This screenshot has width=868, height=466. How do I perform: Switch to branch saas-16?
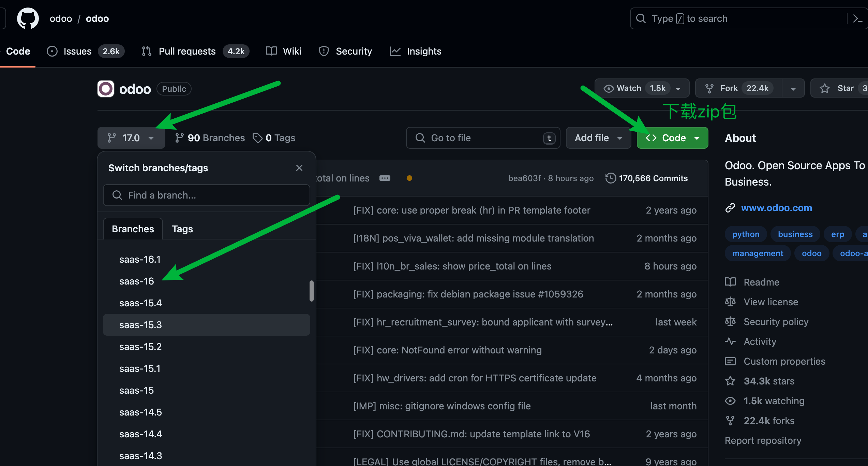pyautogui.click(x=207, y=281)
